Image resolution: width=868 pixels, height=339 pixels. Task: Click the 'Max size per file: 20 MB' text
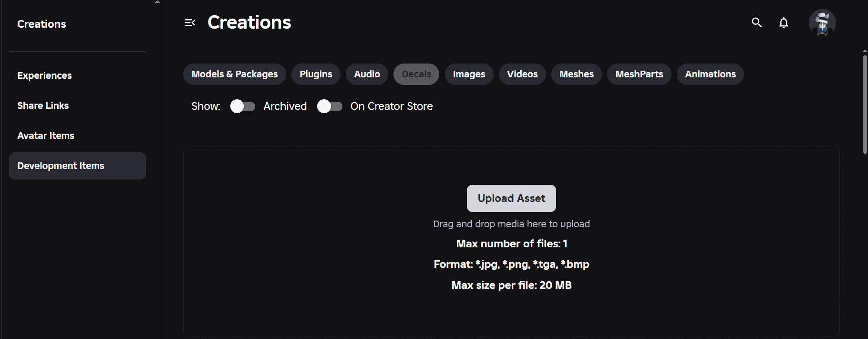click(511, 285)
